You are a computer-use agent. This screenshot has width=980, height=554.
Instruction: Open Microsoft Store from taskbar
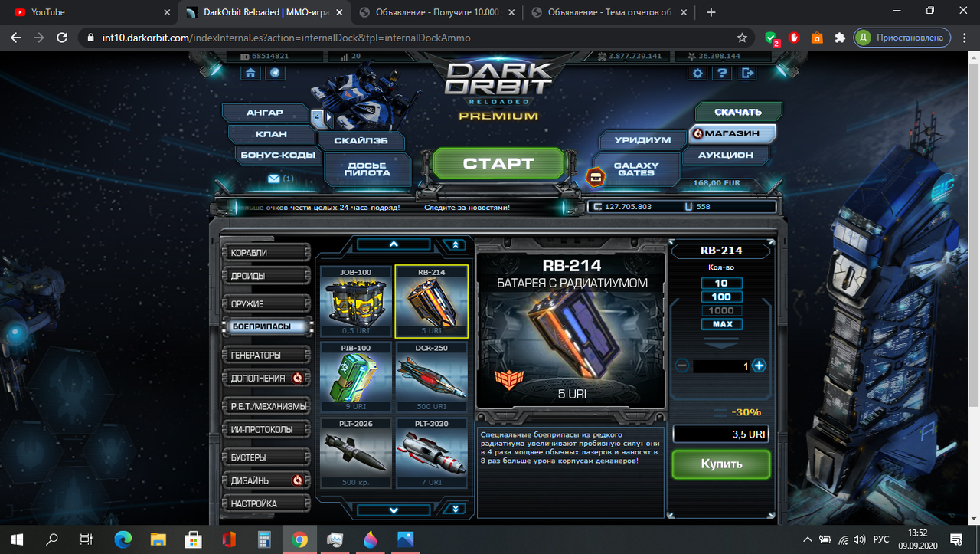click(x=194, y=539)
